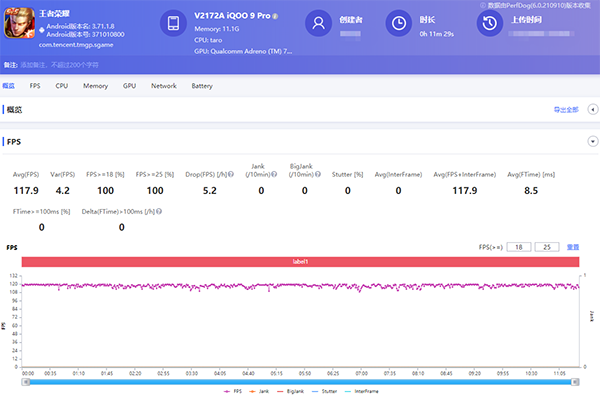
Task: Click the export all link
Action: point(566,110)
